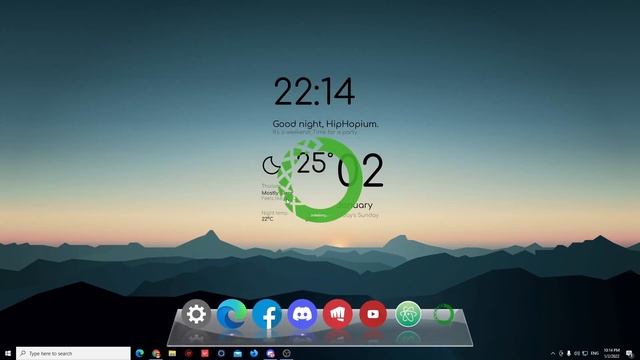The image size is (640, 360).
Task: Open the Mail app on taskbar
Action: [238, 353]
